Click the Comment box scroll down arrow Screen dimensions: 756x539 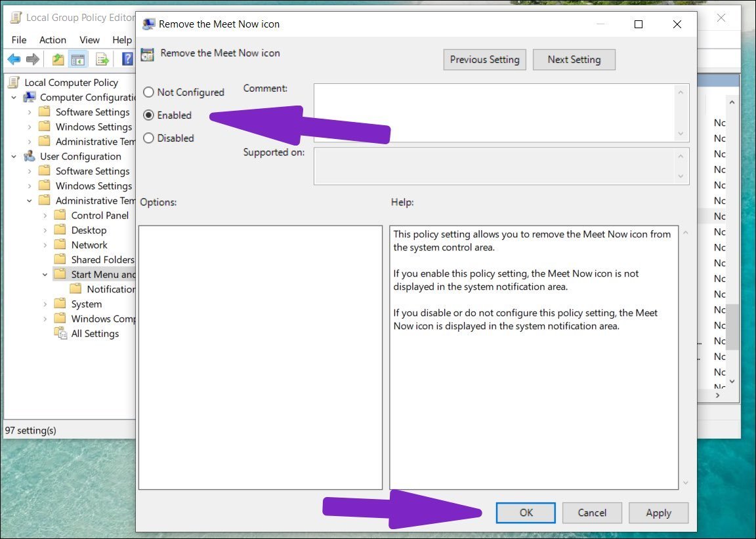point(681,133)
